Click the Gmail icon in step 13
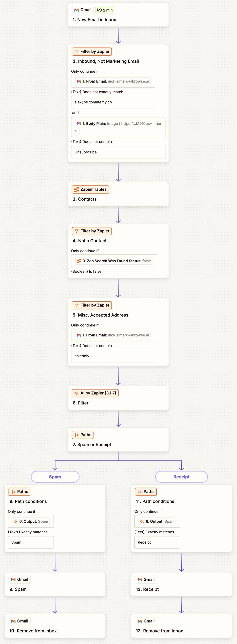Screen dimensions: 237x644 (x=140, y=621)
